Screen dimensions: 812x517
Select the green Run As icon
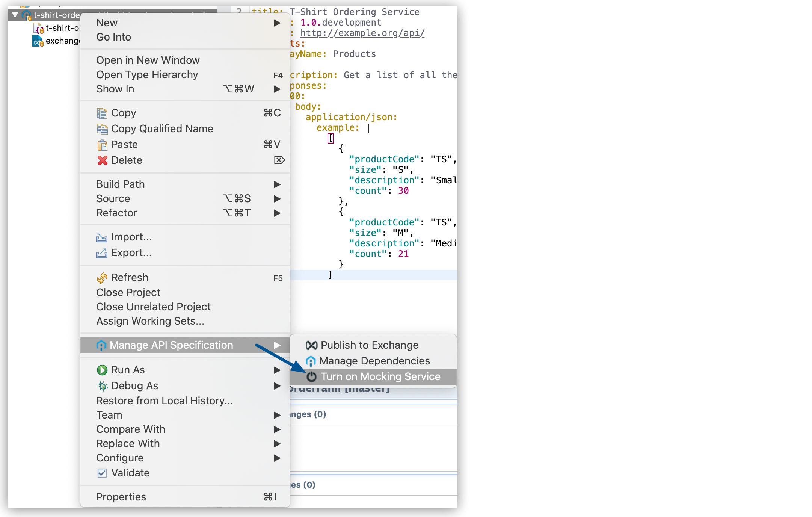coord(102,370)
